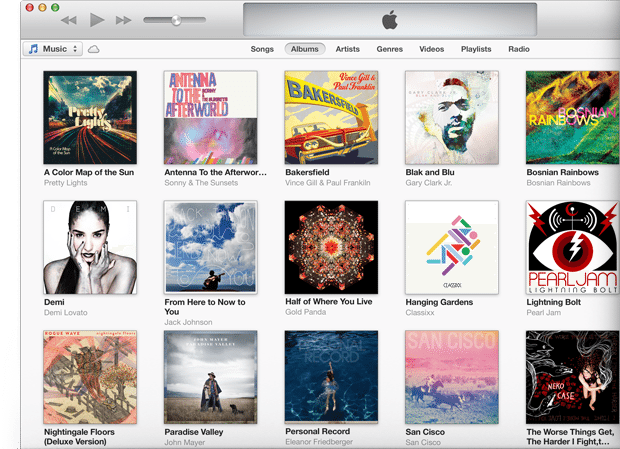Select From Here to Now to You artwork

coord(211,247)
